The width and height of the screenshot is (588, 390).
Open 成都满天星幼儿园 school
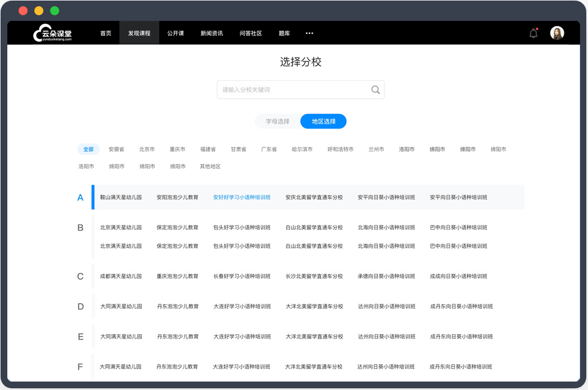click(121, 276)
